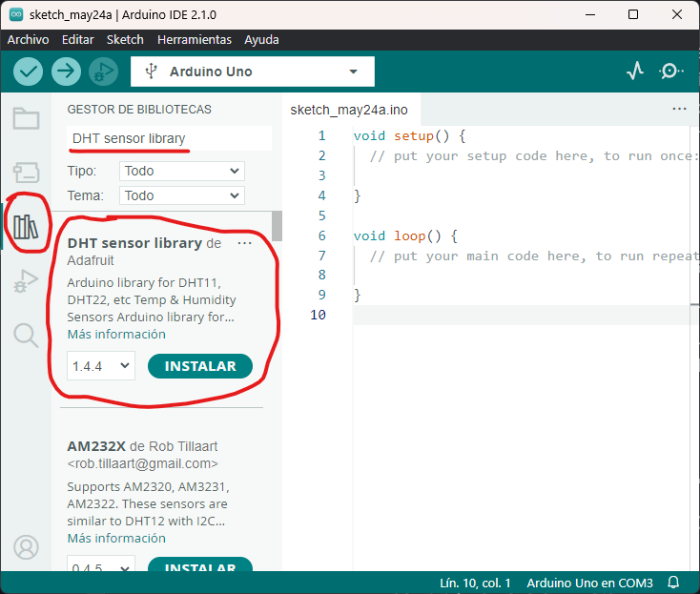Open the Serial Monitor
Viewport: 700px width, 594px height.
[671, 72]
